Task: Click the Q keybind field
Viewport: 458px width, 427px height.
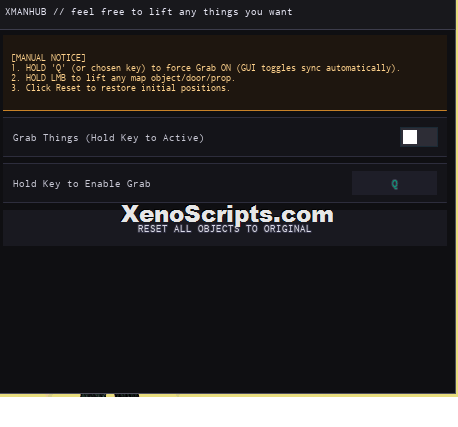Action: (394, 183)
